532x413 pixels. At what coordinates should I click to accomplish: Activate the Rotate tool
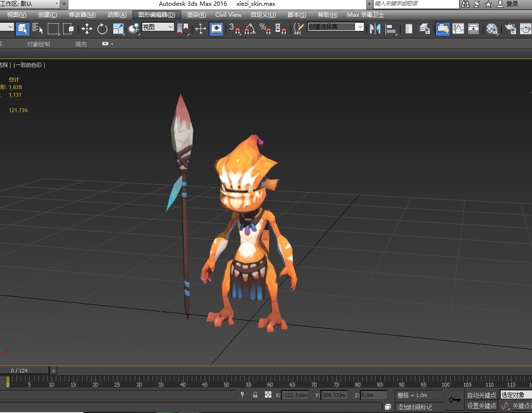[102, 29]
